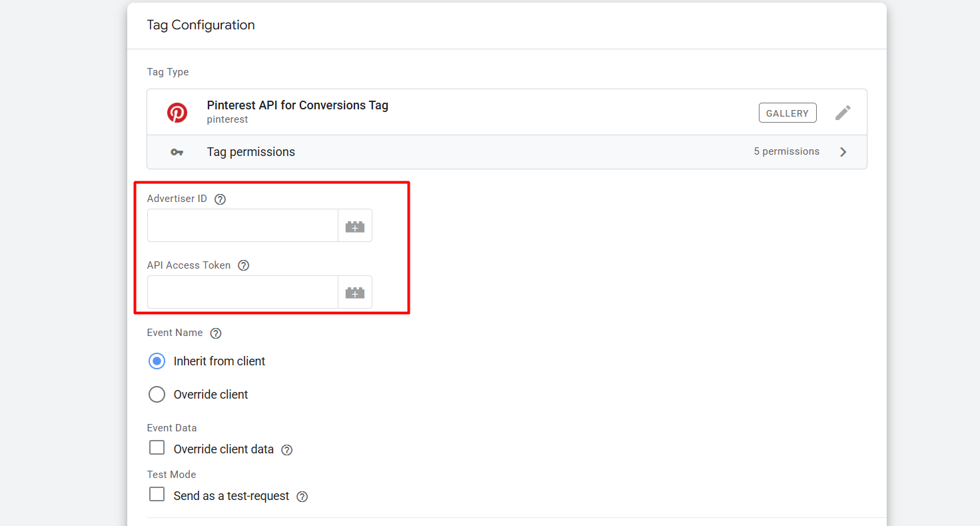Click help icon beside Send as a test-request

click(x=302, y=497)
